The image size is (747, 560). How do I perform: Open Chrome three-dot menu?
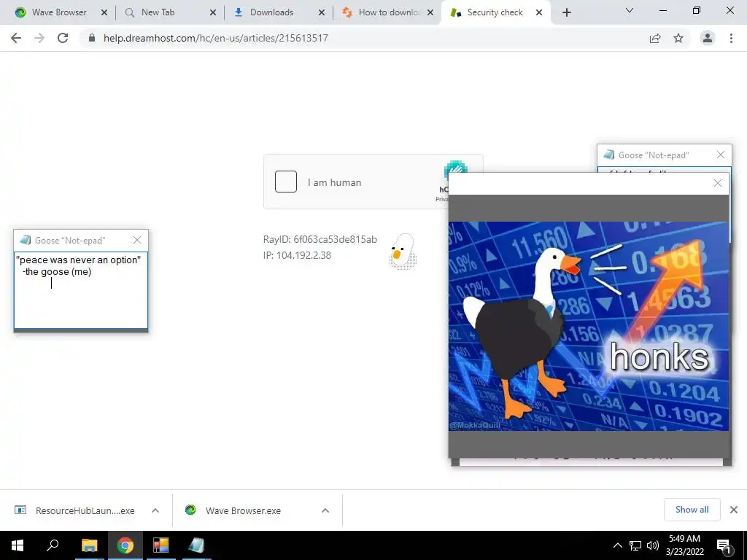tap(731, 38)
